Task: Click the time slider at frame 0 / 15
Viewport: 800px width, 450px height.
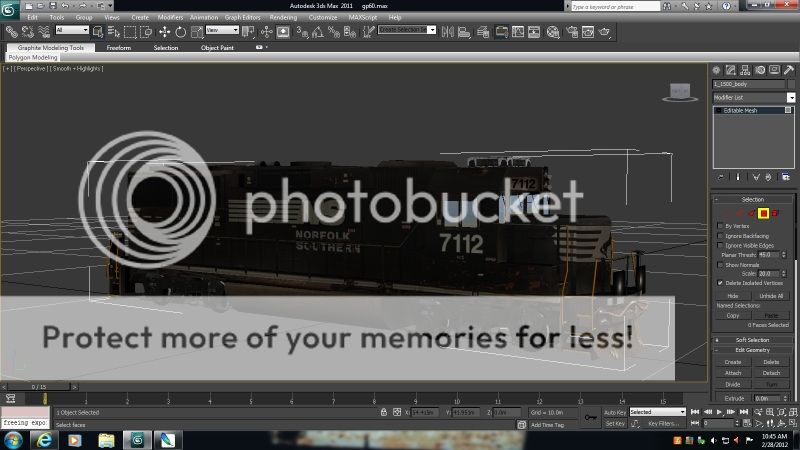Action: pyautogui.click(x=39, y=386)
